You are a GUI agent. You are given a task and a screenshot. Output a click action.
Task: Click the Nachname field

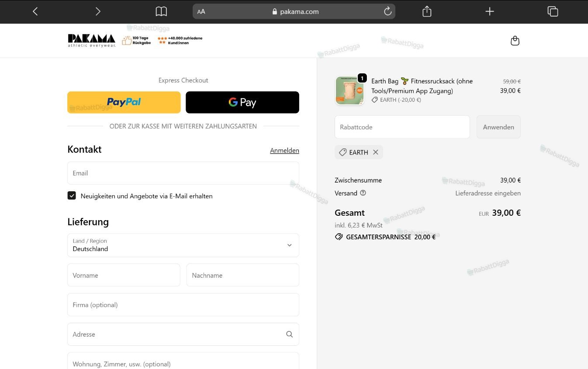[x=242, y=275]
